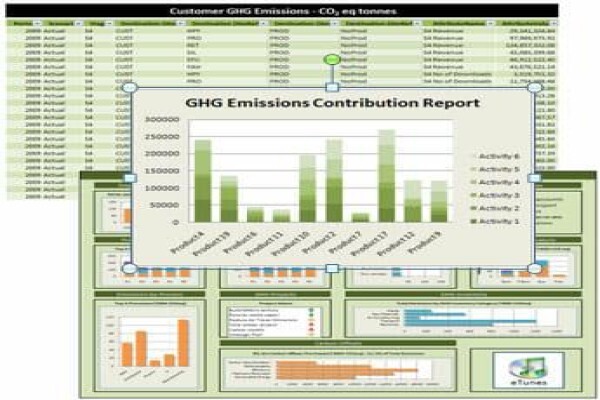Open filter arrow for the Actual scenario column
This screenshot has width=600, height=400.
pyautogui.click(x=78, y=23)
